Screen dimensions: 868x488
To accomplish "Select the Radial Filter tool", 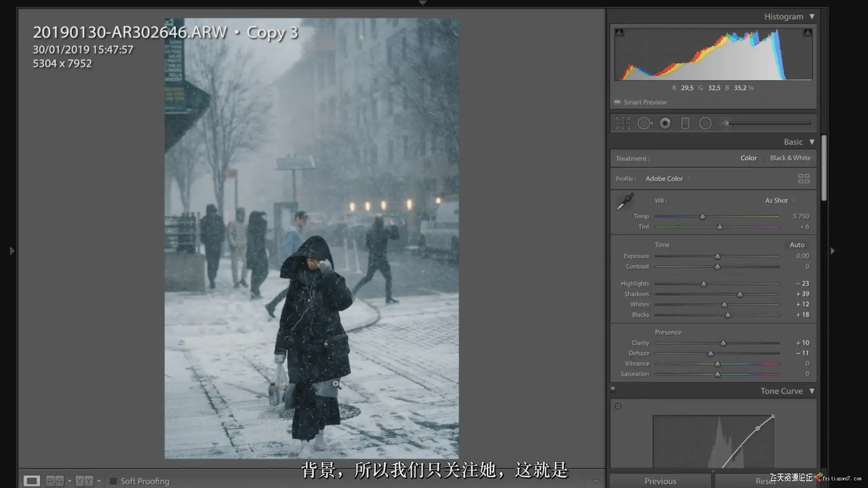I will (705, 123).
